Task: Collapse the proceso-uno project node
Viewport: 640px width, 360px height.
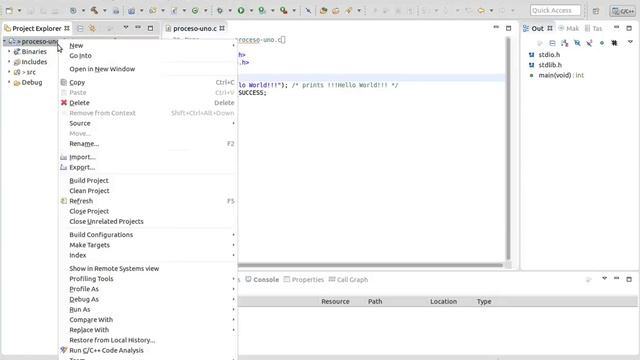Action: point(4,41)
